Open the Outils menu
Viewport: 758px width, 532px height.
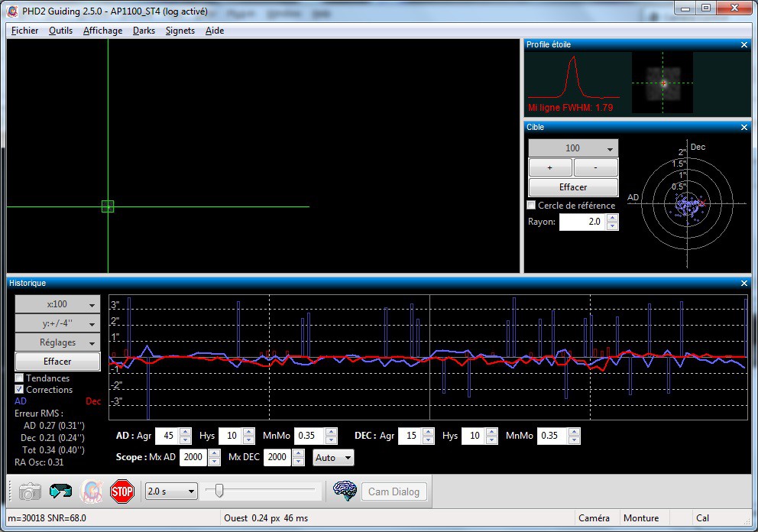(60, 31)
